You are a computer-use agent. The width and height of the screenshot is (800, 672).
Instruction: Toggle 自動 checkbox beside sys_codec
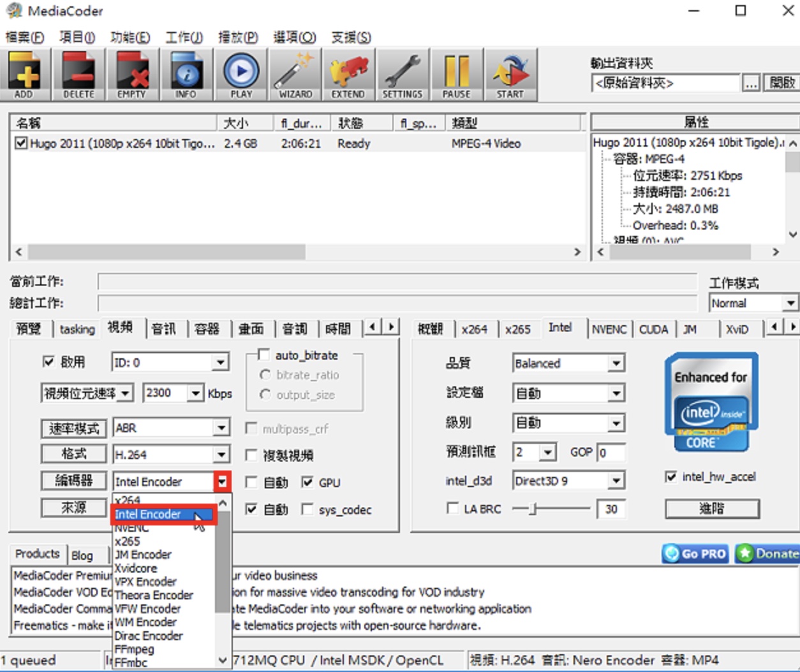point(252,509)
